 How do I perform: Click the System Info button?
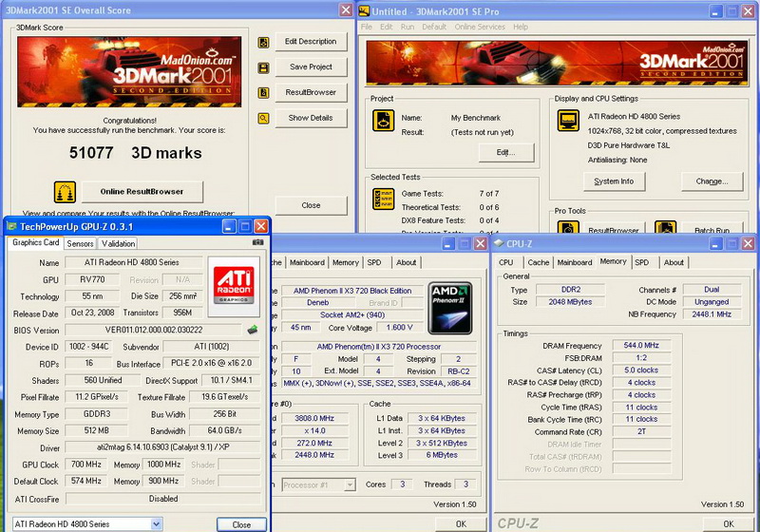[613, 181]
